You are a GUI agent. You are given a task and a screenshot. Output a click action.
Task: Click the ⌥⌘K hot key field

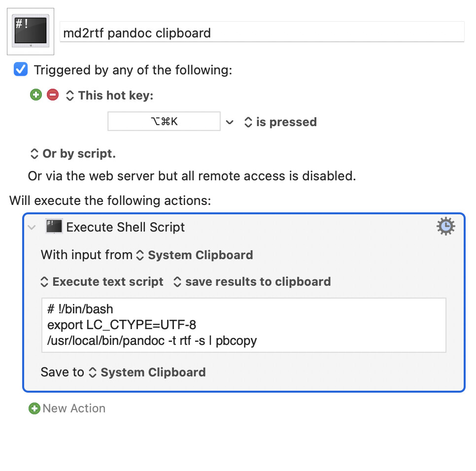click(x=164, y=121)
